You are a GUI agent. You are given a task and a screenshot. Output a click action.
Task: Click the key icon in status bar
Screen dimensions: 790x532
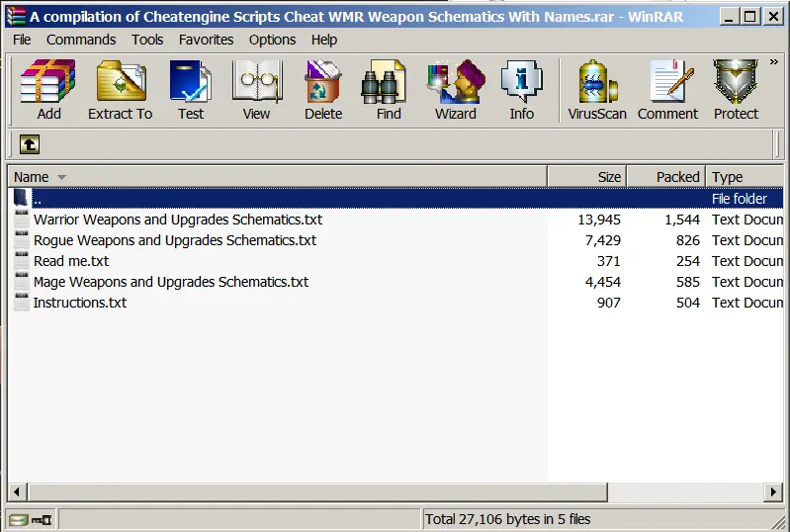point(42,519)
